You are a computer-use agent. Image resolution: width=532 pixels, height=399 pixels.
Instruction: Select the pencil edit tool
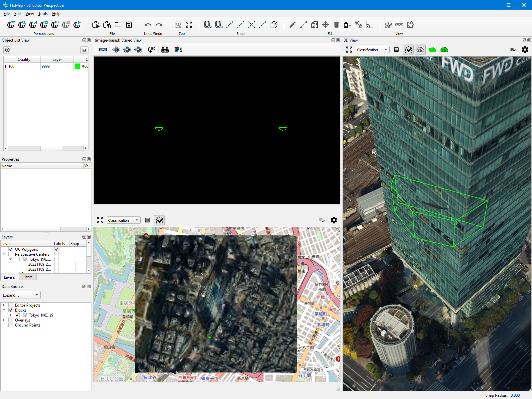(x=292, y=25)
